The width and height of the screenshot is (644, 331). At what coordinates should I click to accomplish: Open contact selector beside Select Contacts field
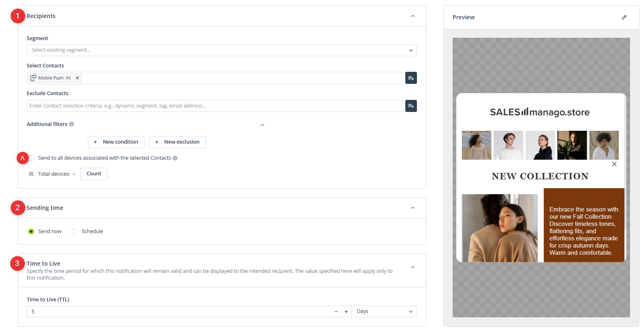coord(411,78)
